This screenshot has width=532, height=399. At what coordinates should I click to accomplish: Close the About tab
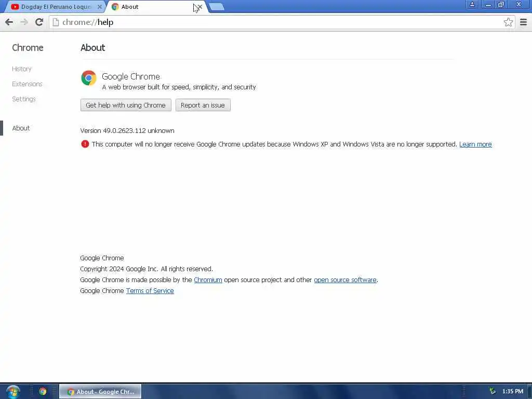[x=199, y=7]
